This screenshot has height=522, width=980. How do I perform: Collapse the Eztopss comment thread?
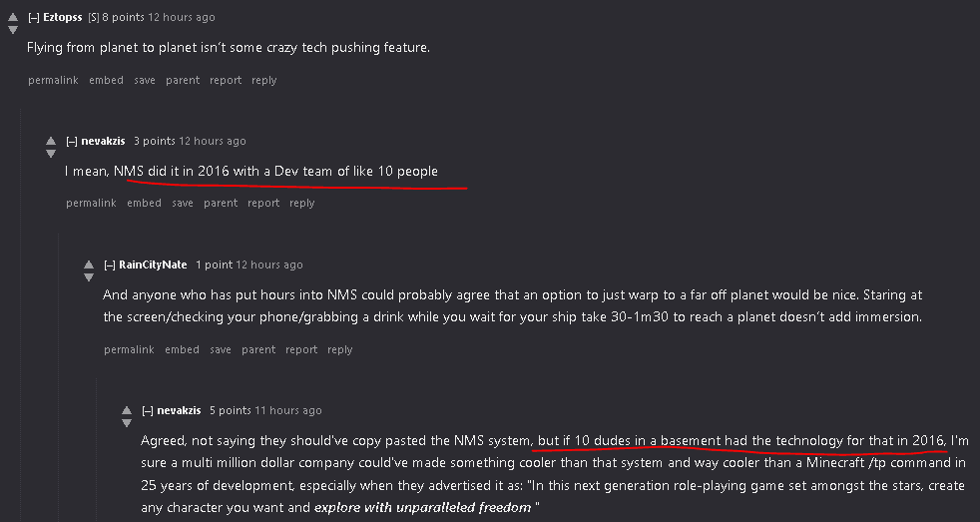click(34, 18)
